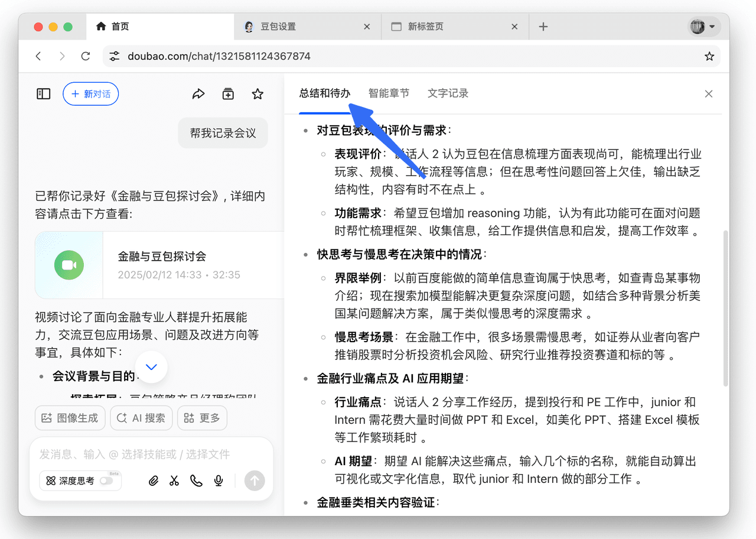
Task: Attach a file with paperclip icon
Action: pos(154,481)
